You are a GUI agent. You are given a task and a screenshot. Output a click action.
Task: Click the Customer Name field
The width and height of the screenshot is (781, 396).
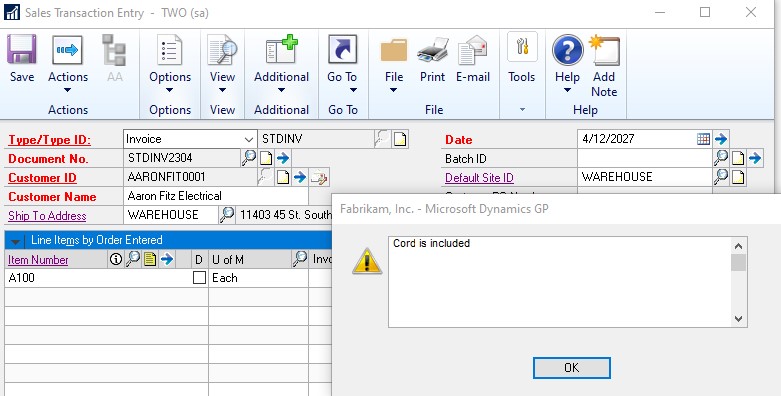(216, 196)
